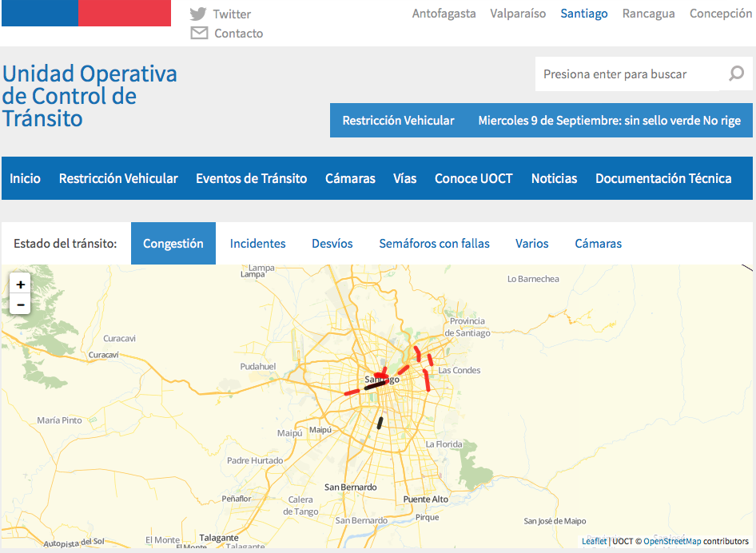
Task: Click the Chilean government flag logo
Action: (86, 14)
